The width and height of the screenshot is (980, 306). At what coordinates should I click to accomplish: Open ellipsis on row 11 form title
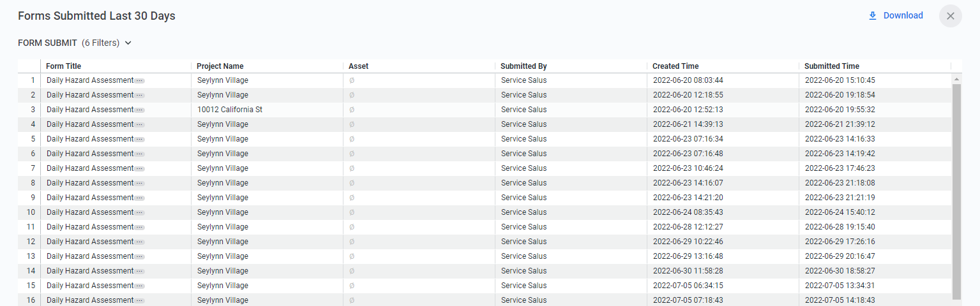click(x=140, y=228)
